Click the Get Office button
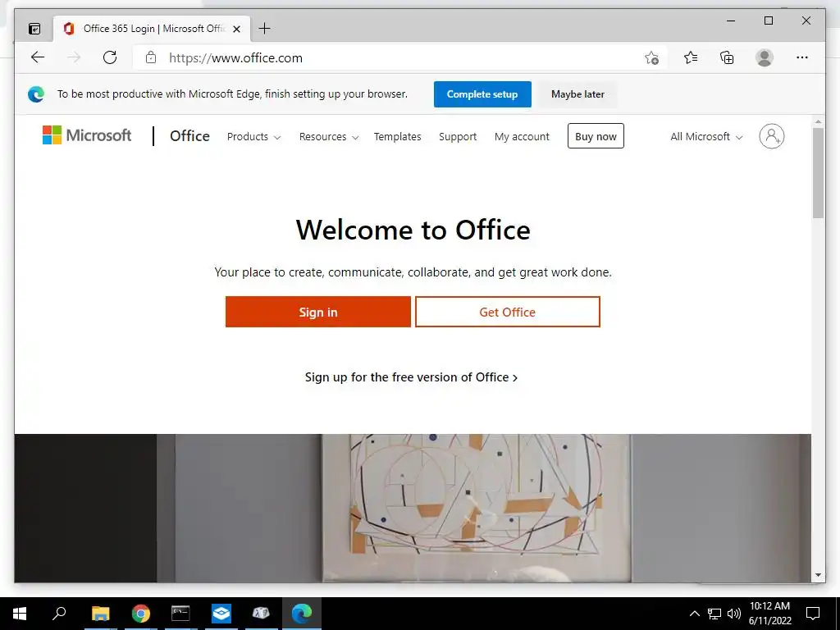Screen dimensions: 840x630 point(507,312)
